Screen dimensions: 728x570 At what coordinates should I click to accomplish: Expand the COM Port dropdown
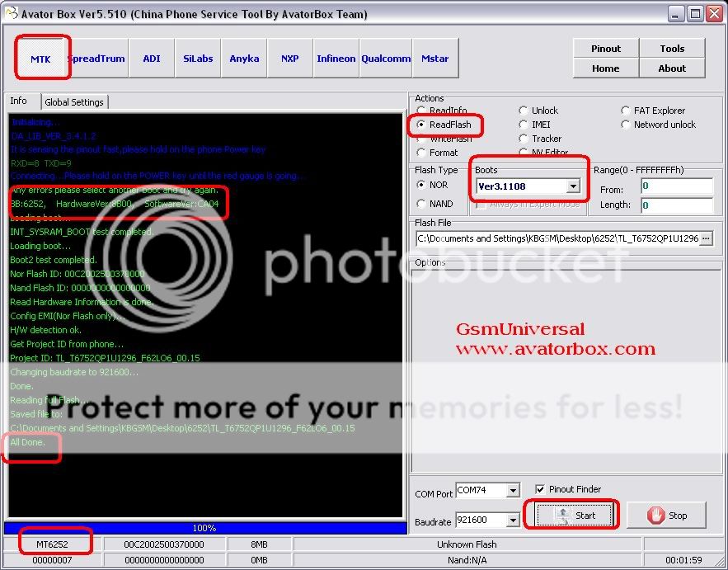point(513,490)
